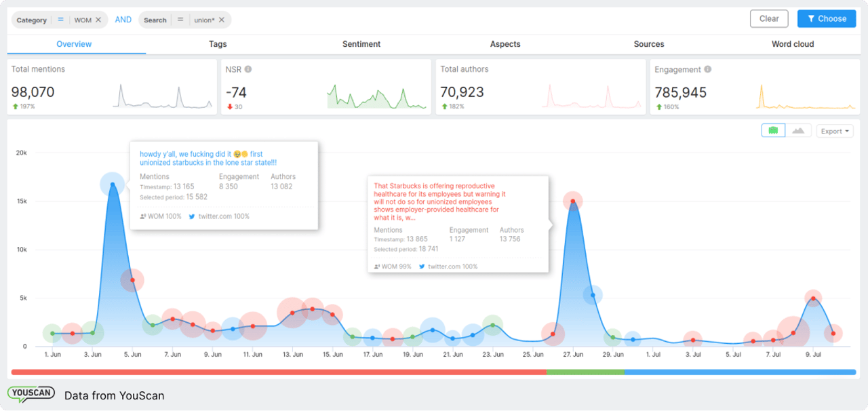Click the NSR info icon
This screenshot has height=411, width=868.
[x=248, y=69]
